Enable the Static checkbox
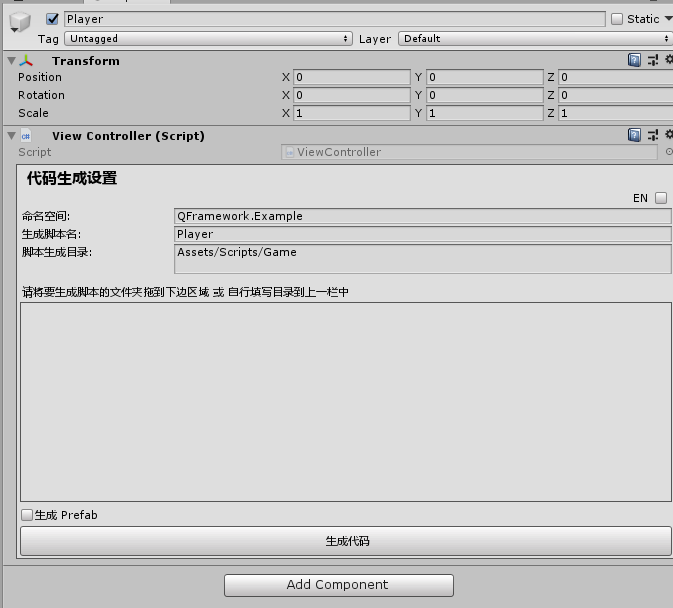This screenshot has height=608, width=673. coord(617,19)
